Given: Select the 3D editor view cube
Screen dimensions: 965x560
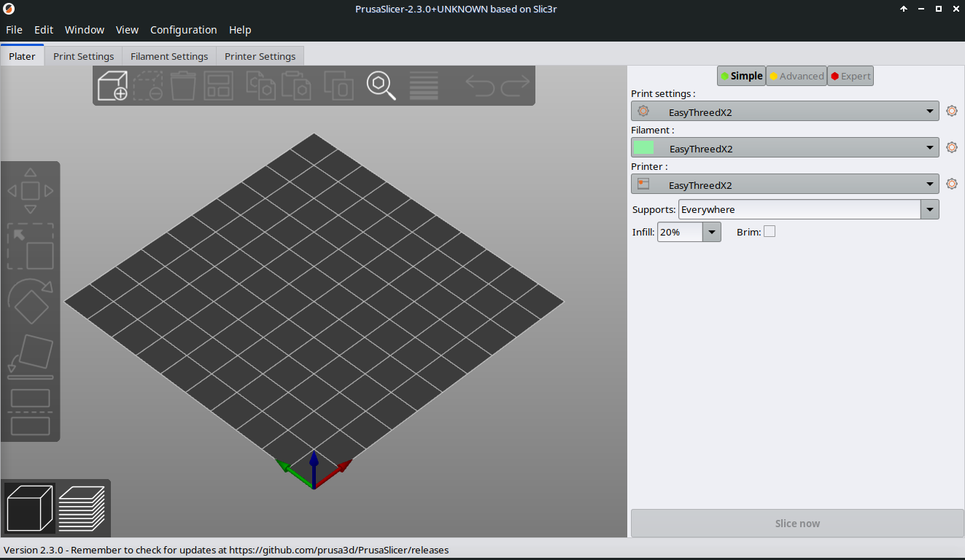Looking at the screenshot, I should [x=30, y=507].
